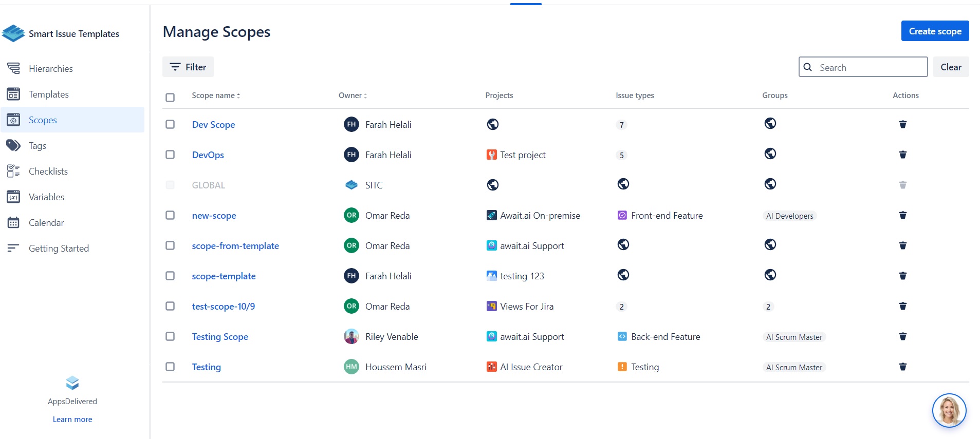Click trash icon for test-scope-10/9 row
The image size is (980, 439).
click(902, 306)
